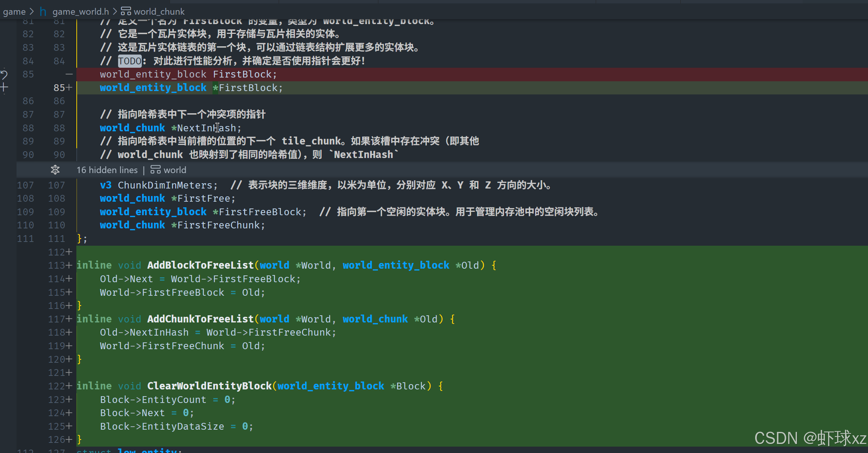Viewport: 868px width, 453px height.
Task: Click the AddBlockToFreeList function name
Action: point(200,265)
